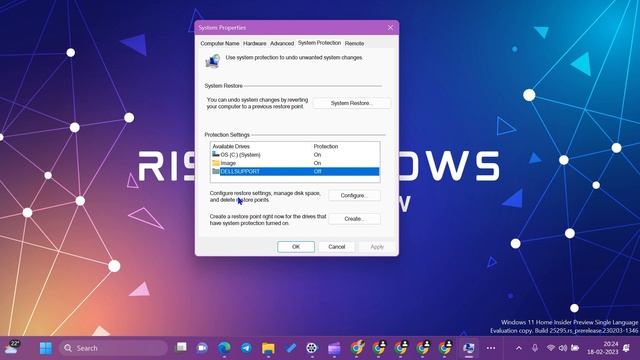Viewport: 640px width, 360px height.
Task: Open Task View on the taskbar
Action: (x=181, y=348)
